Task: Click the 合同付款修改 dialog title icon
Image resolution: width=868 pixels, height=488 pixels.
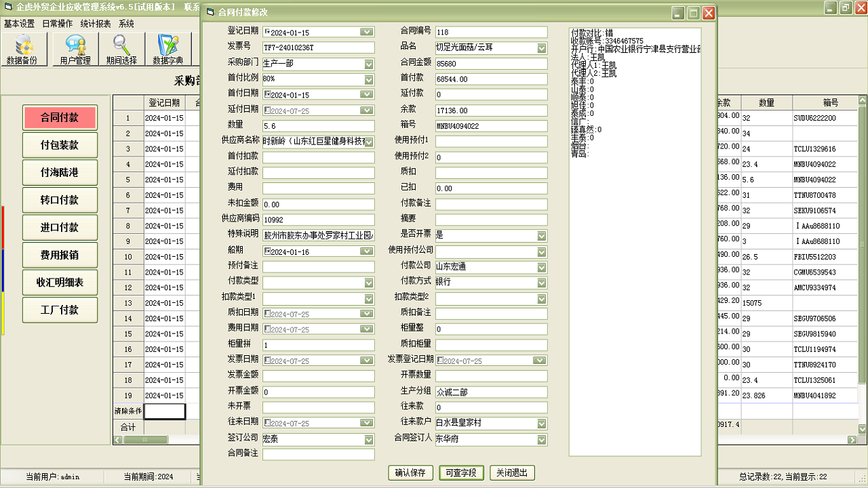Action: [x=210, y=12]
